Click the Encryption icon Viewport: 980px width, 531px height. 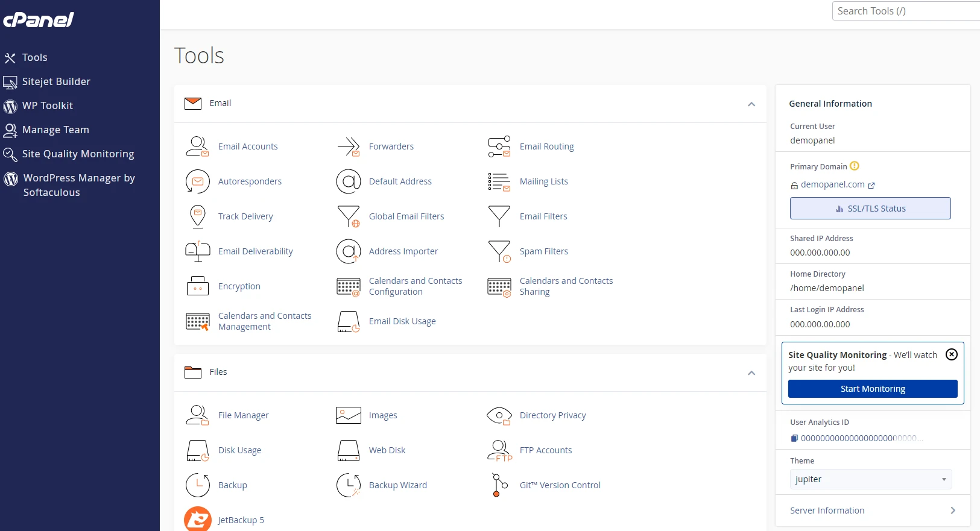point(197,286)
